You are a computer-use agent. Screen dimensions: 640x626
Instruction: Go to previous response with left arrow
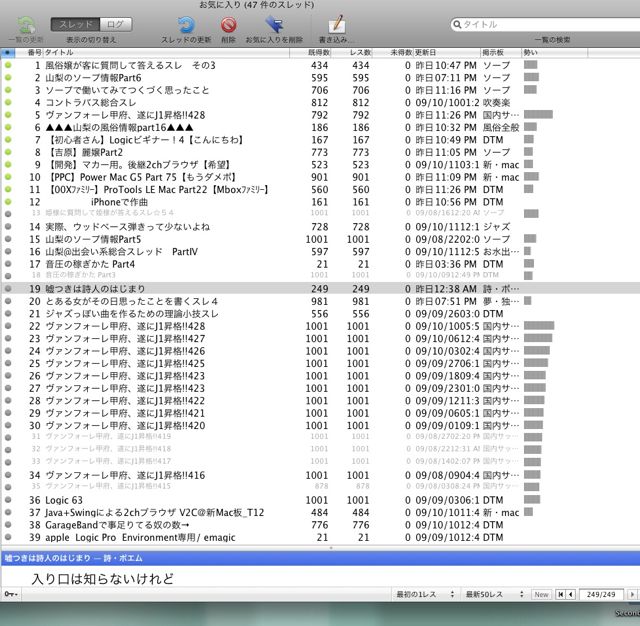click(x=570, y=594)
